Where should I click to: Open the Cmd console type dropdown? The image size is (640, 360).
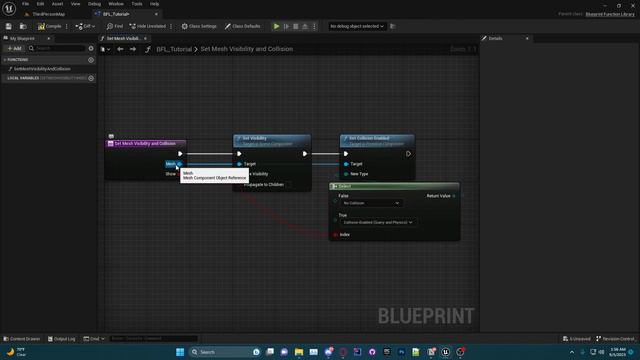94,339
